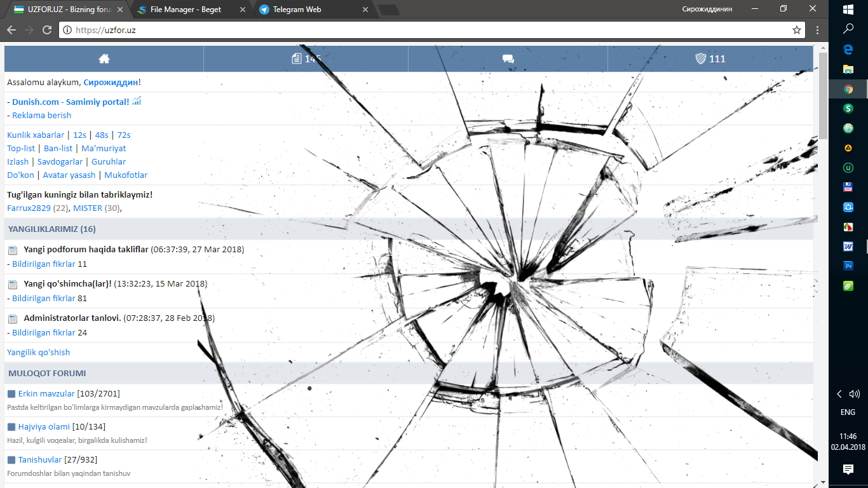Open Microsoft Edge from the taskbar

[x=848, y=50]
